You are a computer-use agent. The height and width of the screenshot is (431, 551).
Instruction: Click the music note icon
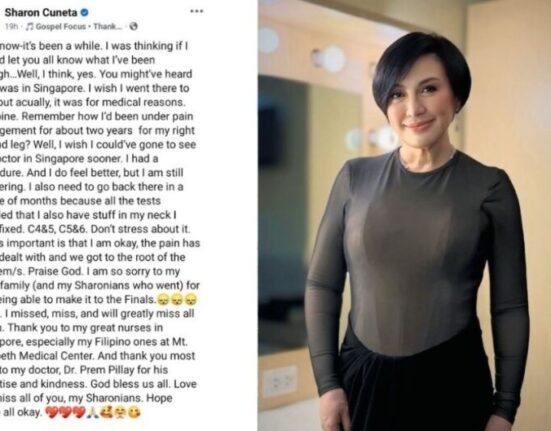tap(30, 26)
